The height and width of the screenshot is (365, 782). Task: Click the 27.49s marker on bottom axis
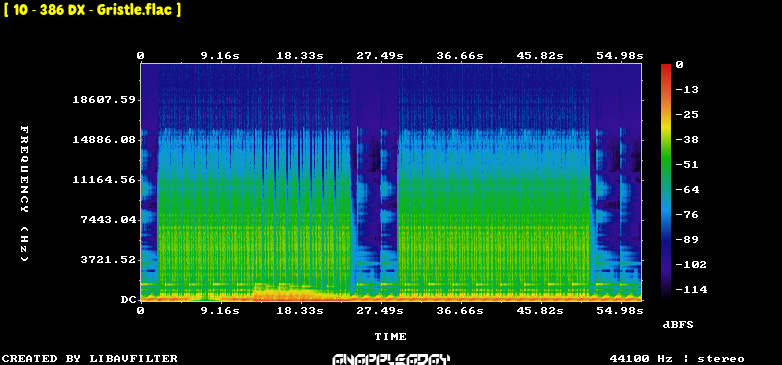click(380, 311)
